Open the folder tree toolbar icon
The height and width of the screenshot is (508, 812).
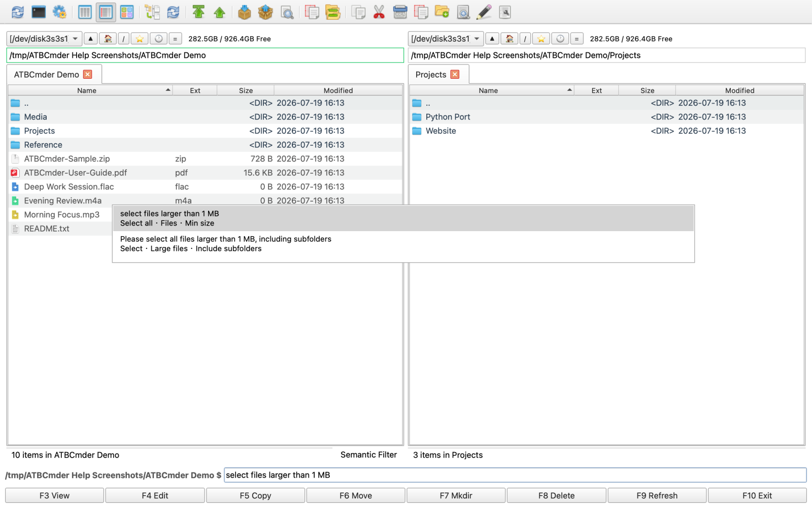pos(152,12)
